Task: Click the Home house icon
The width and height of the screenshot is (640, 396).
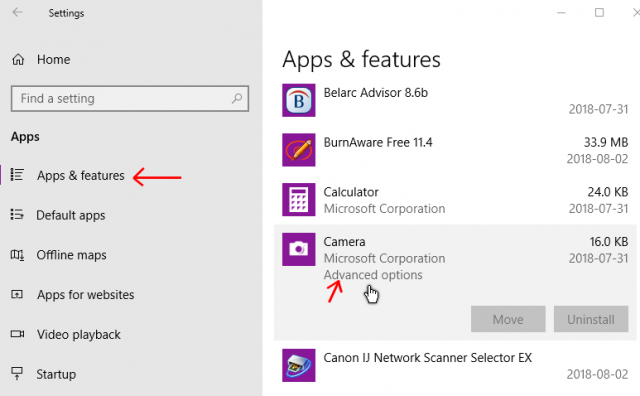Action: pos(18,60)
